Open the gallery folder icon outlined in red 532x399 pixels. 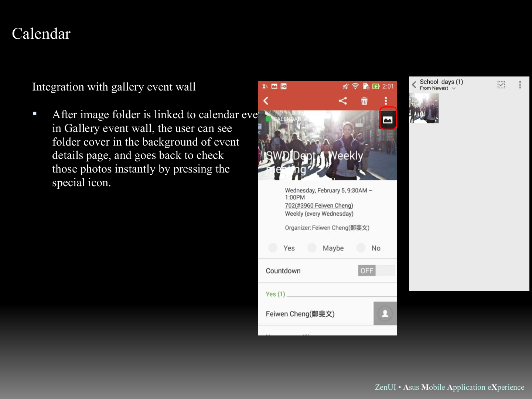click(388, 119)
